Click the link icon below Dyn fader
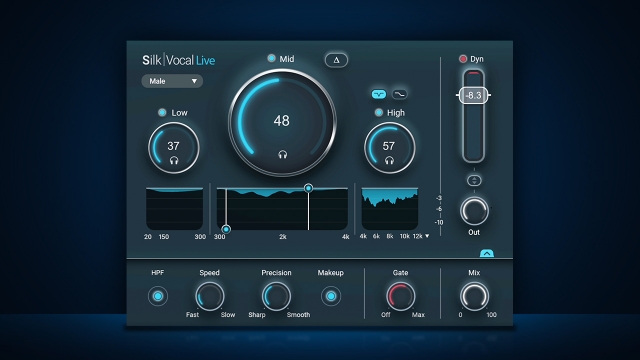Viewport: 640px width, 360px height. pos(474,180)
